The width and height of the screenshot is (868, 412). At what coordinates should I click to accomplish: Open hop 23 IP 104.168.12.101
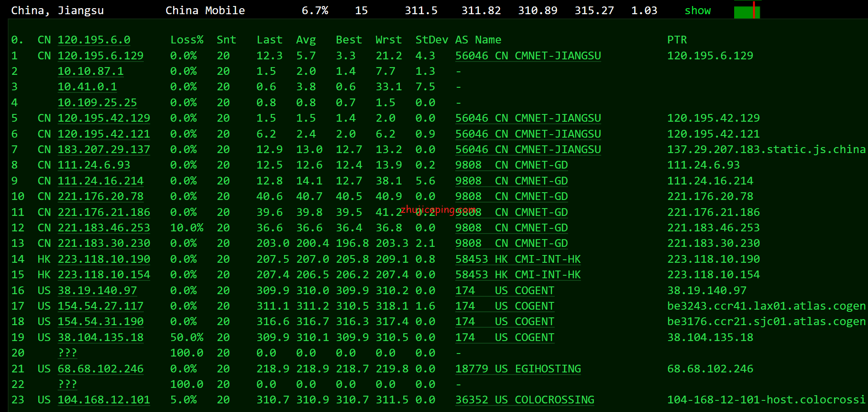point(104,400)
